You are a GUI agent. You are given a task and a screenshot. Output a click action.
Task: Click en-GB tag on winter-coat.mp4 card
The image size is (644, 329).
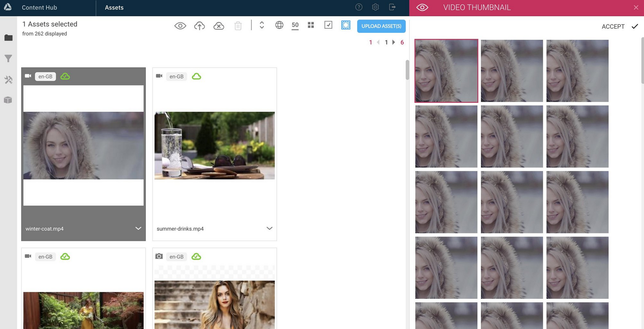coord(45,76)
